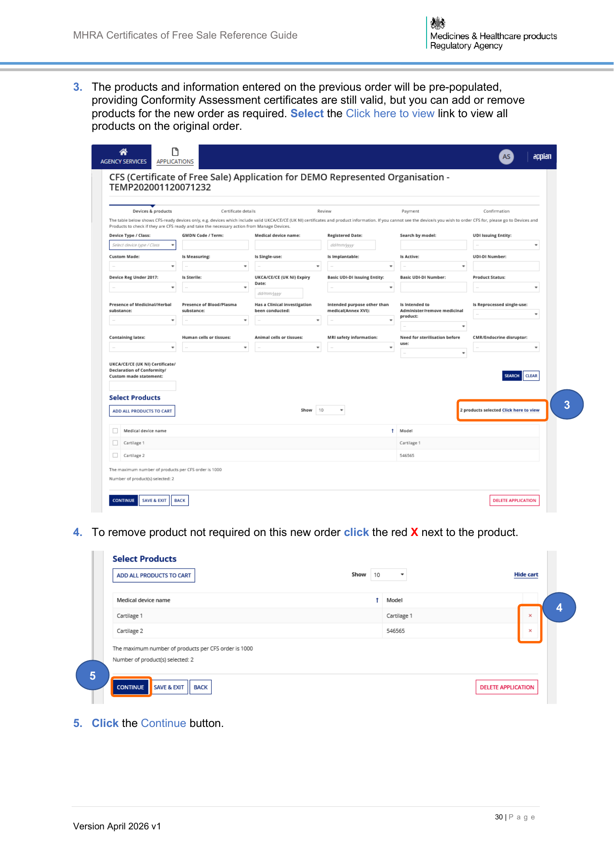Remove product 546565 with red X

coord(530,631)
